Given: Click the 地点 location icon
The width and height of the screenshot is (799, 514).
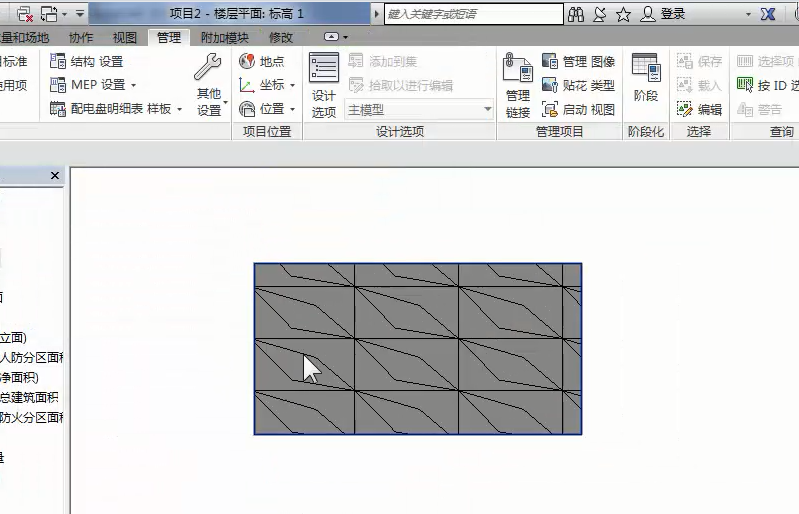Looking at the screenshot, I should tap(248, 61).
